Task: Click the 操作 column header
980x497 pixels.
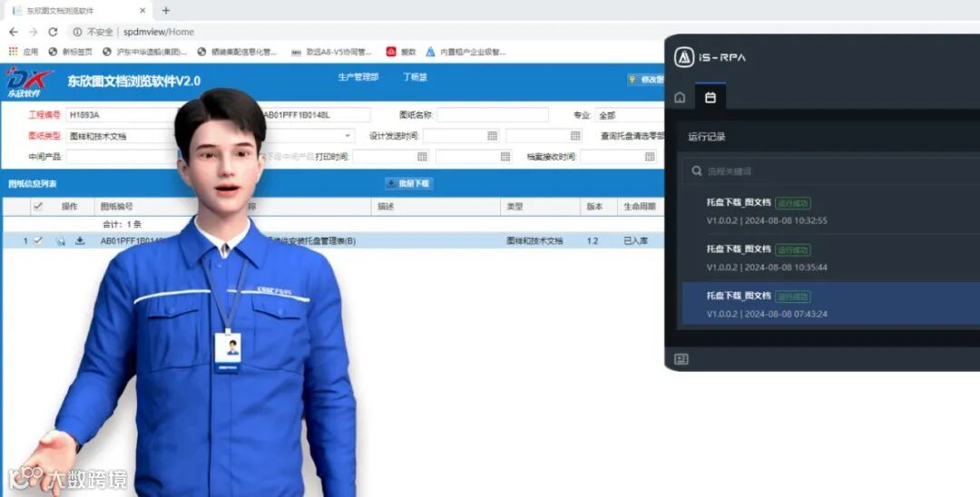Action: 69,207
